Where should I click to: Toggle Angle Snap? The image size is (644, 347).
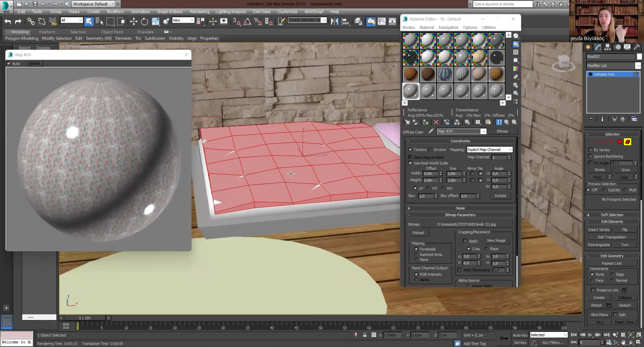point(247,22)
